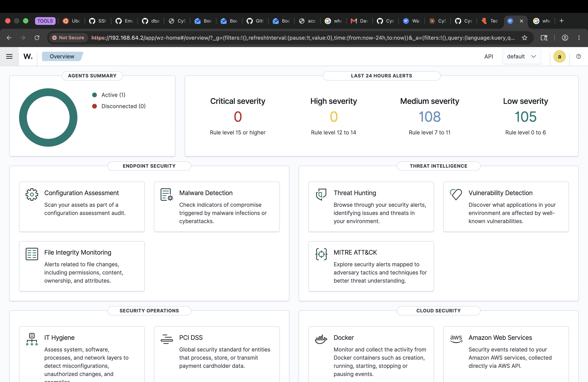Click the Docker whale icon
Viewport: 588px width, 382px height.
tap(321, 339)
